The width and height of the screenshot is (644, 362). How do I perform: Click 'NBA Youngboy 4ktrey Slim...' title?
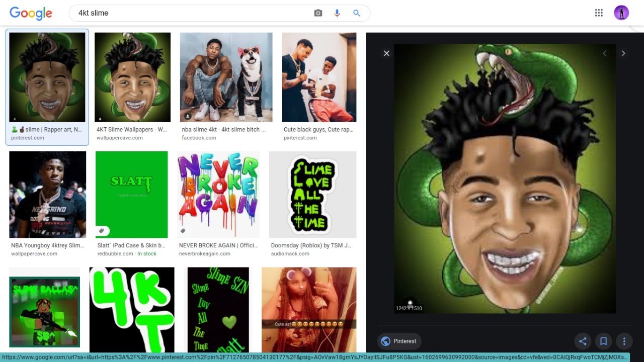click(x=47, y=246)
